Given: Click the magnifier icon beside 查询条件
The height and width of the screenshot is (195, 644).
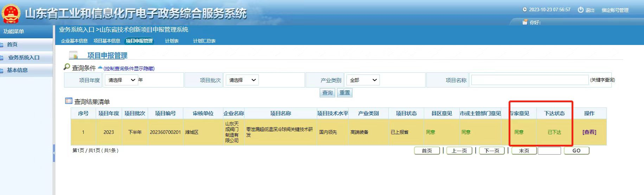Looking at the screenshot, I should (x=67, y=67).
